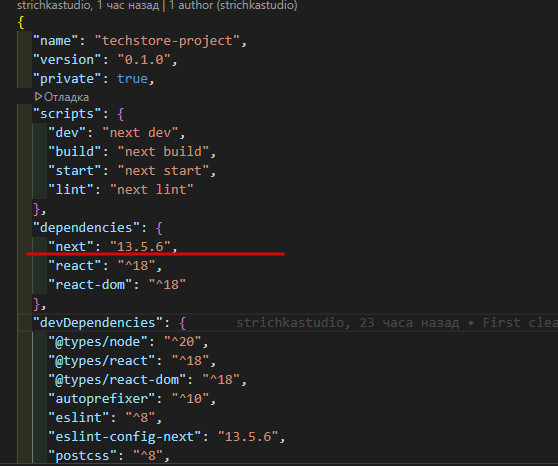Click the "13.5.6" next version value
The image size is (558, 466).
[140, 247]
